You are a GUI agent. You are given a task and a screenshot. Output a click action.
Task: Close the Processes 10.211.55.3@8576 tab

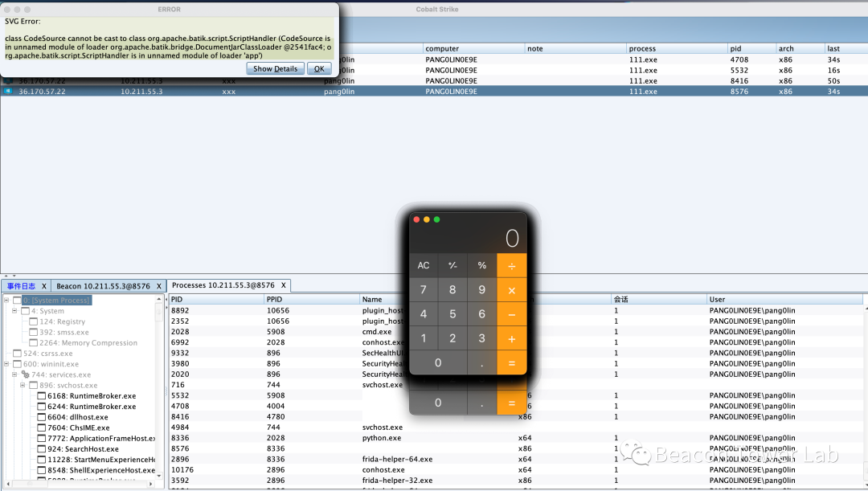[283, 285]
